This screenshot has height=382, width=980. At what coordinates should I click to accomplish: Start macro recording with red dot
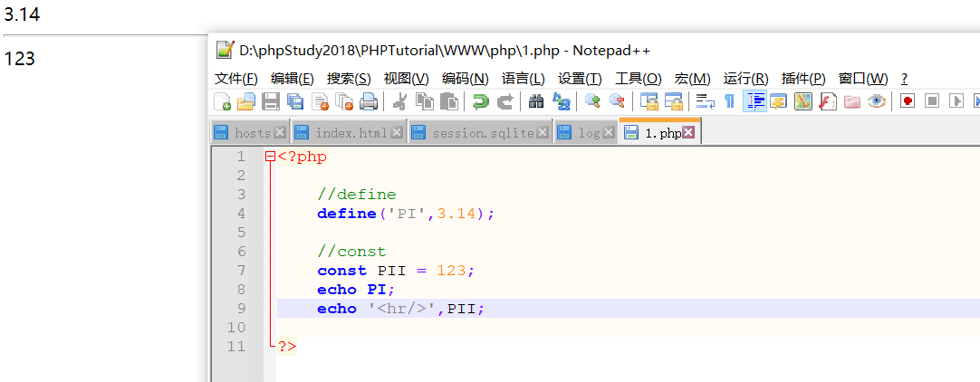[x=908, y=101]
